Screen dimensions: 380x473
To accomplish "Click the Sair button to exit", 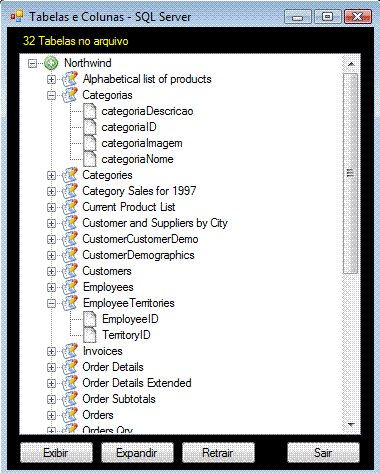I will 323,453.
